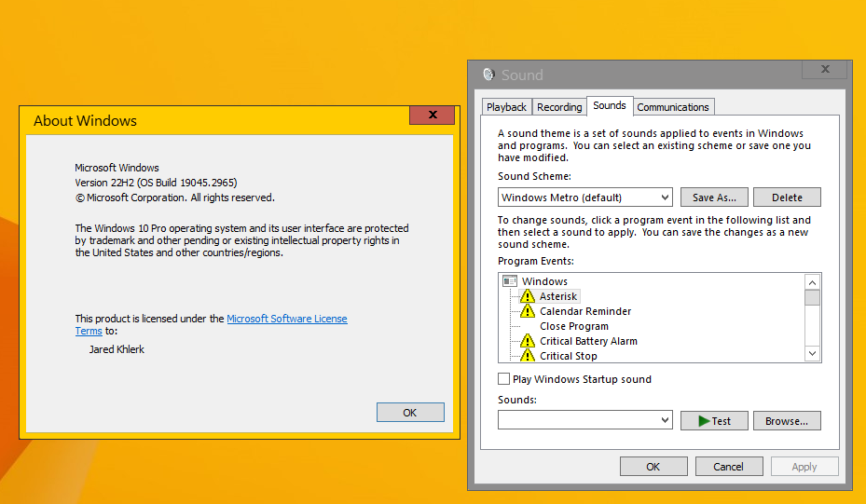Open the Communications tab

pyautogui.click(x=673, y=107)
